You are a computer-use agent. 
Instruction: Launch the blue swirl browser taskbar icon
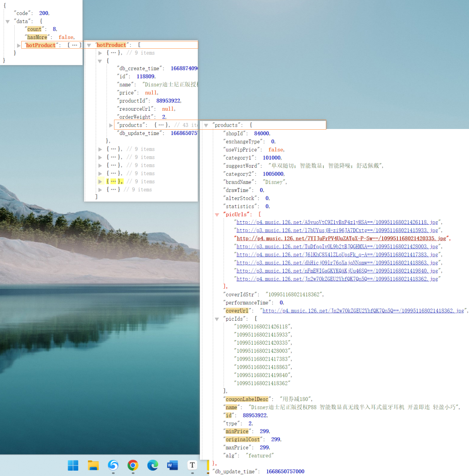click(x=113, y=465)
